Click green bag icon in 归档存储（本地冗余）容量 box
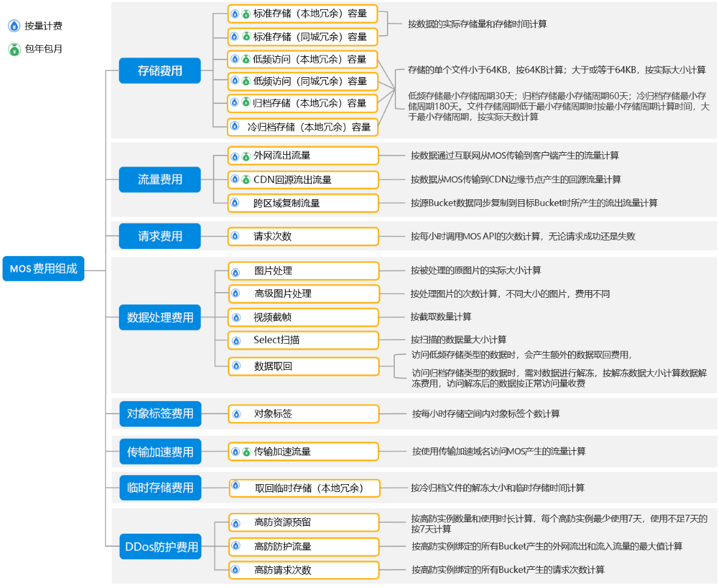Screen dimensions: 719x588 246,102
